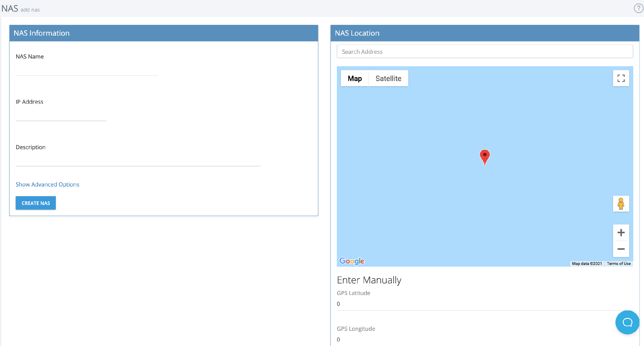Image resolution: width=644 pixels, height=346 pixels.
Task: Toggle fullscreen map view
Action: click(x=621, y=78)
